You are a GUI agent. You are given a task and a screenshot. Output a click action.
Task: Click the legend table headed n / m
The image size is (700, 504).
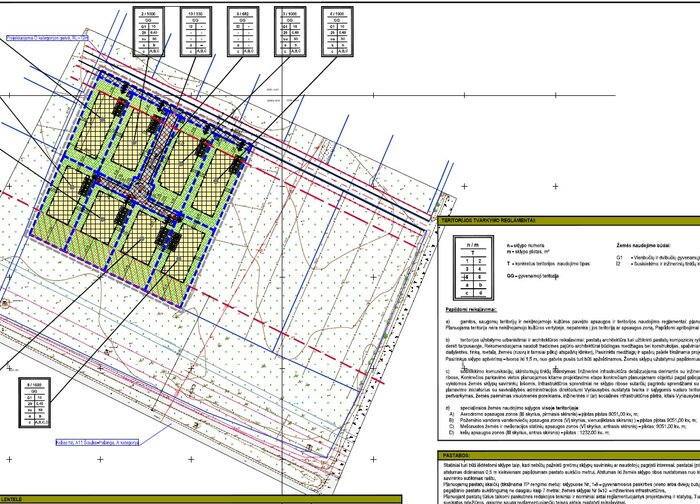pyautogui.click(x=473, y=268)
